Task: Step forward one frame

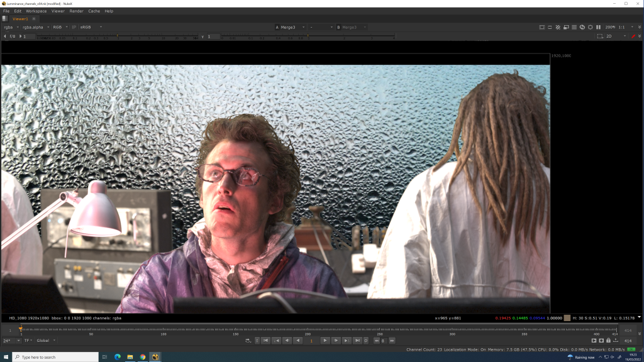Action: [x=336, y=341]
